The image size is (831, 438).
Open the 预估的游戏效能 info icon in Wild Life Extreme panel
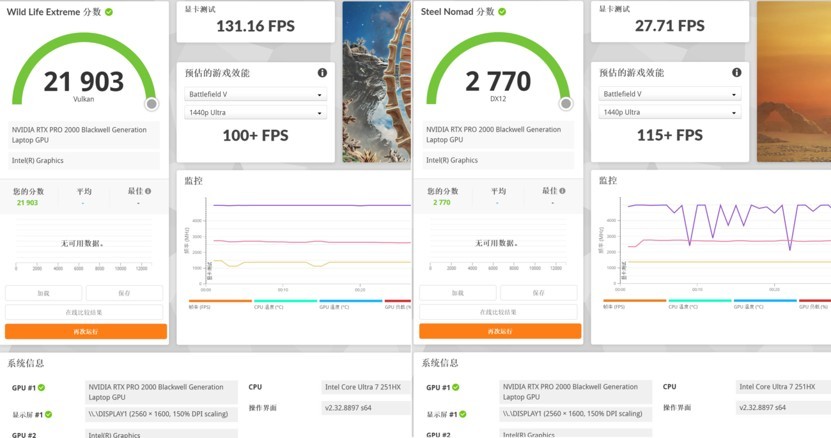pyautogui.click(x=322, y=73)
